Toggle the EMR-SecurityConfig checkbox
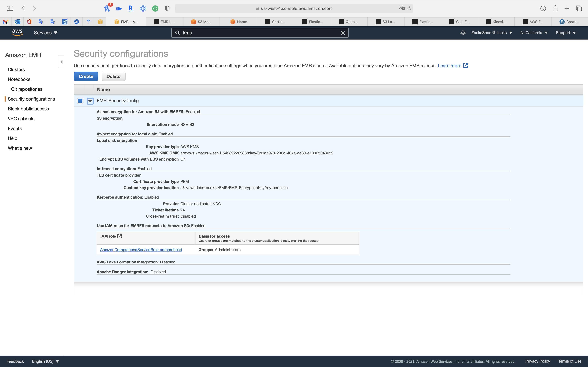The width and height of the screenshot is (588, 367). pos(80,101)
